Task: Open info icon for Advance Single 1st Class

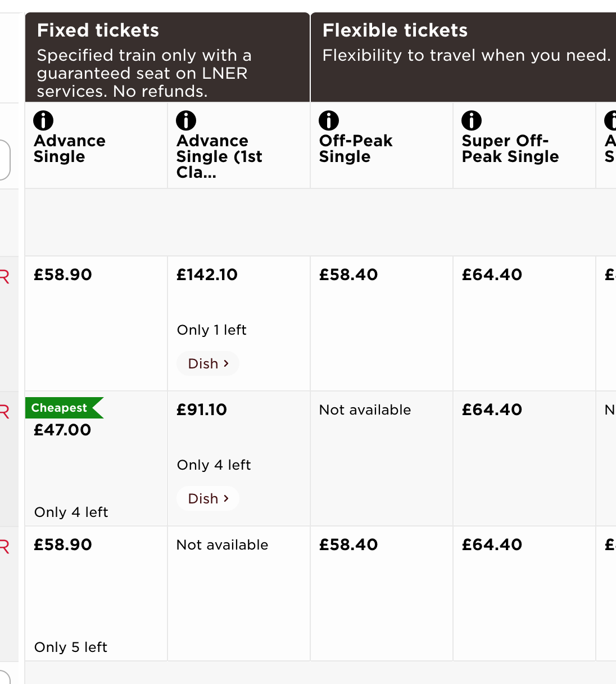Action: pyautogui.click(x=186, y=120)
